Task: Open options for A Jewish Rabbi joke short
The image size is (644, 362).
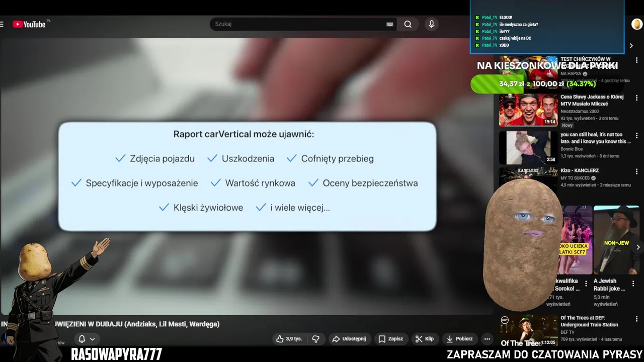Action: pos(633,284)
